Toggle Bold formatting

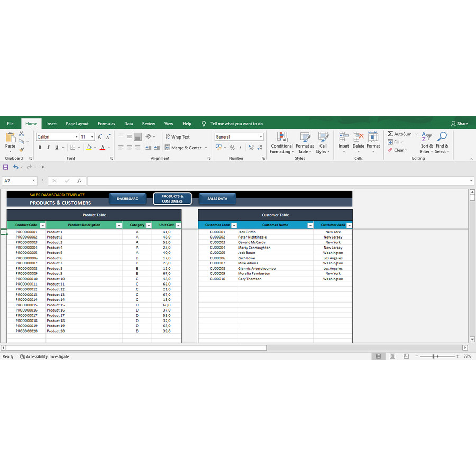[40, 148]
